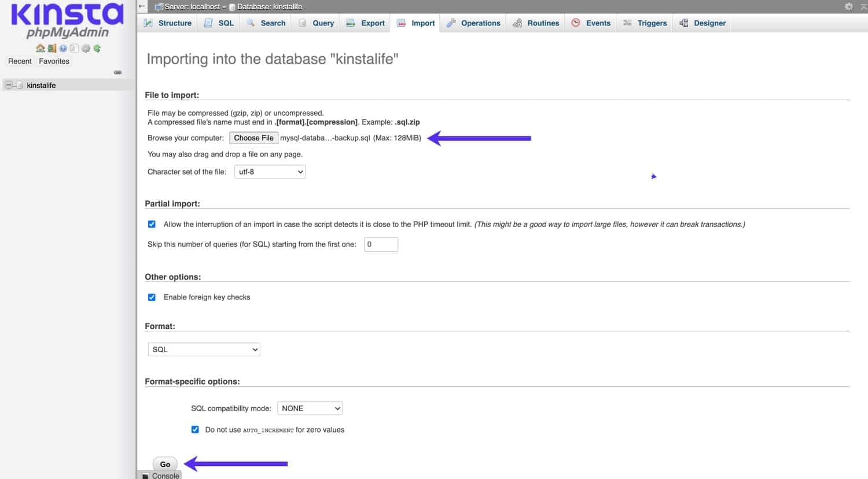
Task: Change SQL compatibility mode from NONE
Action: pyautogui.click(x=310, y=408)
